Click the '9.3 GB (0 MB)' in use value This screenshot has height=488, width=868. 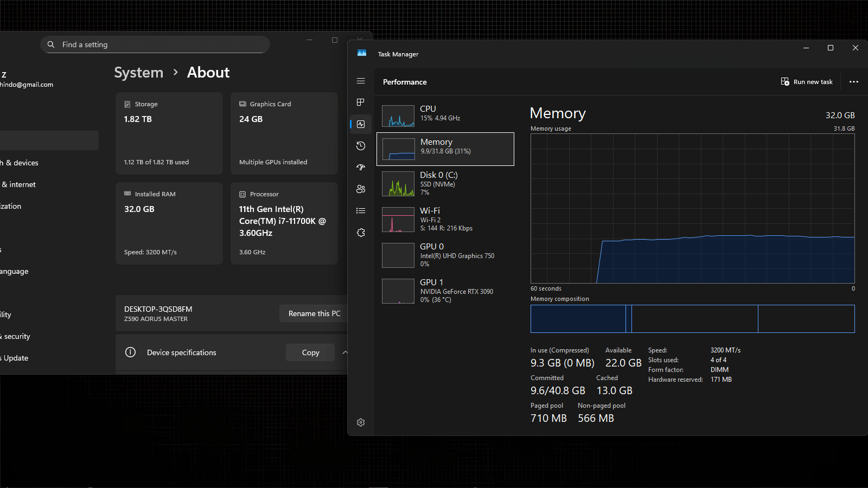pyautogui.click(x=563, y=363)
